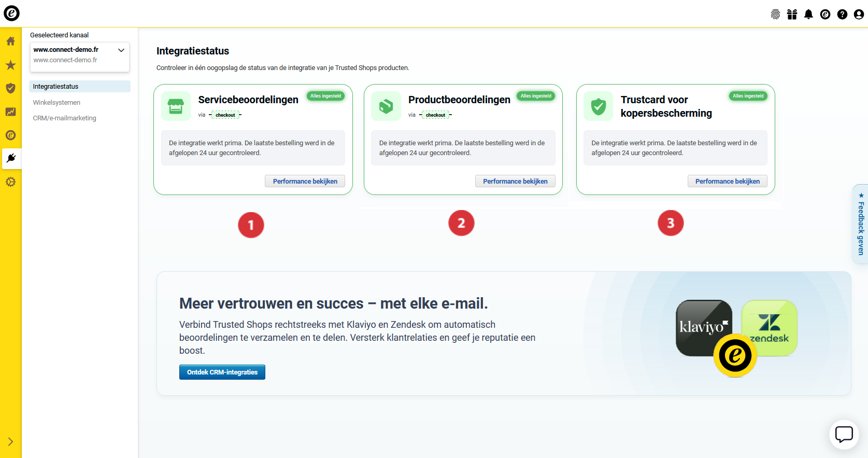Click the Ontdek CRM-integraties button

point(222,372)
